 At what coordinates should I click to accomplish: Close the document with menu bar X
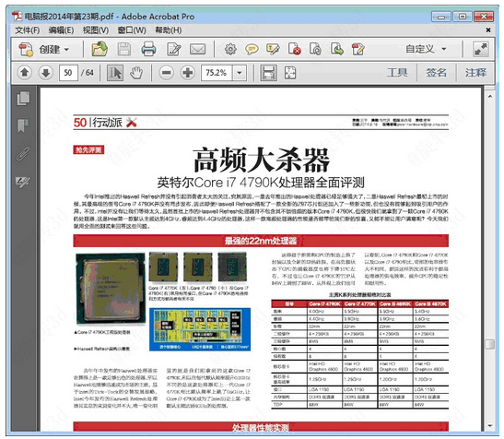[488, 30]
